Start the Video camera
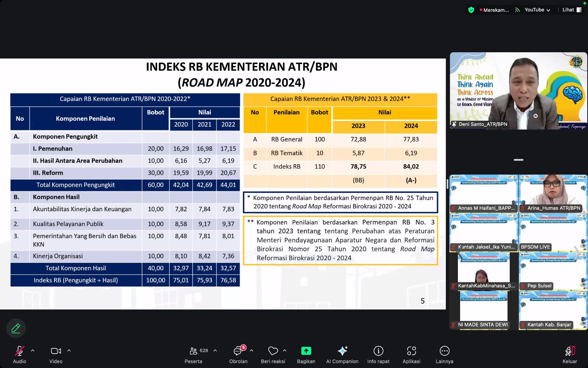588x368 pixels. [55, 351]
